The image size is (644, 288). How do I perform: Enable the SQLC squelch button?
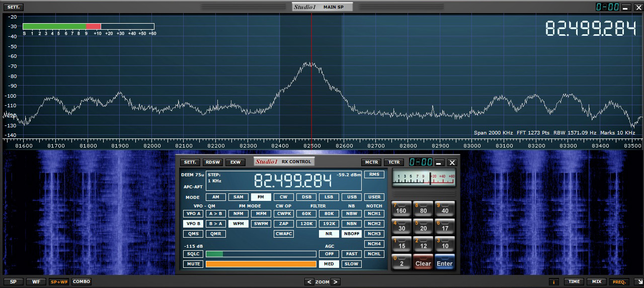coord(193,254)
